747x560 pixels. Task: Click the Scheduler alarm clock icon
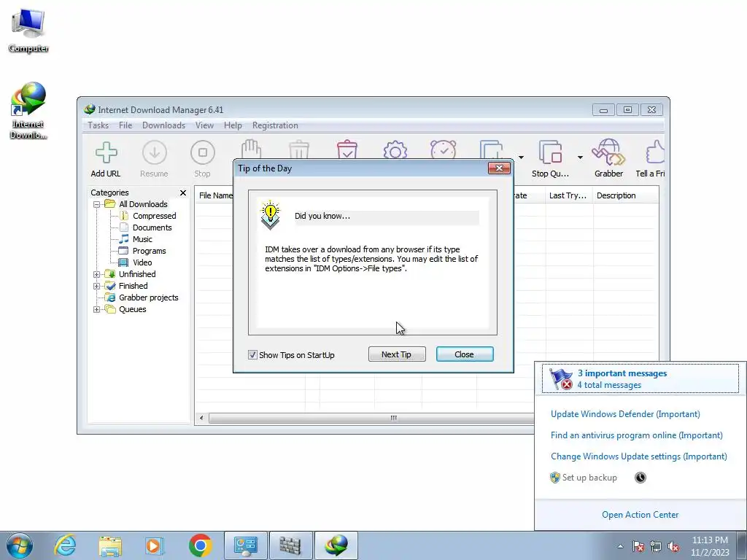443,149
